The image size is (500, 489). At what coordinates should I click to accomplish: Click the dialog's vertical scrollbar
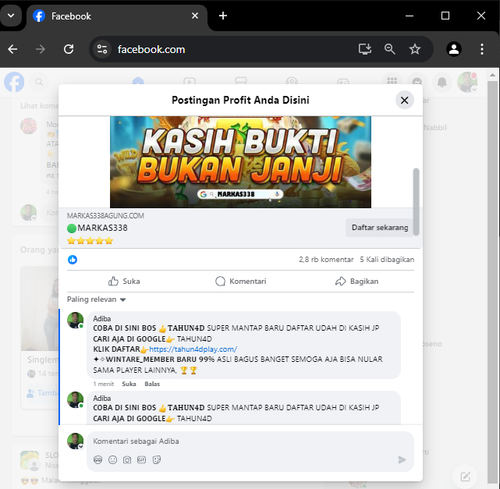coord(416,202)
